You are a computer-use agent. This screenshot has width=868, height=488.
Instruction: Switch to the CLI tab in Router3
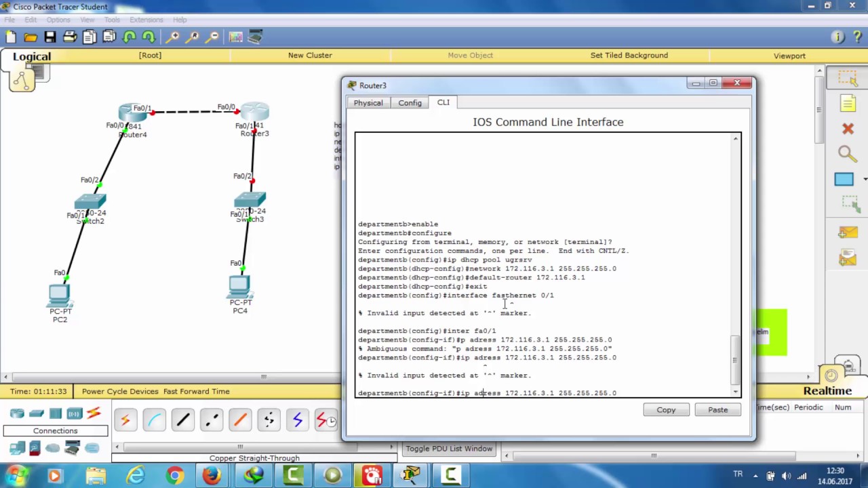(443, 102)
